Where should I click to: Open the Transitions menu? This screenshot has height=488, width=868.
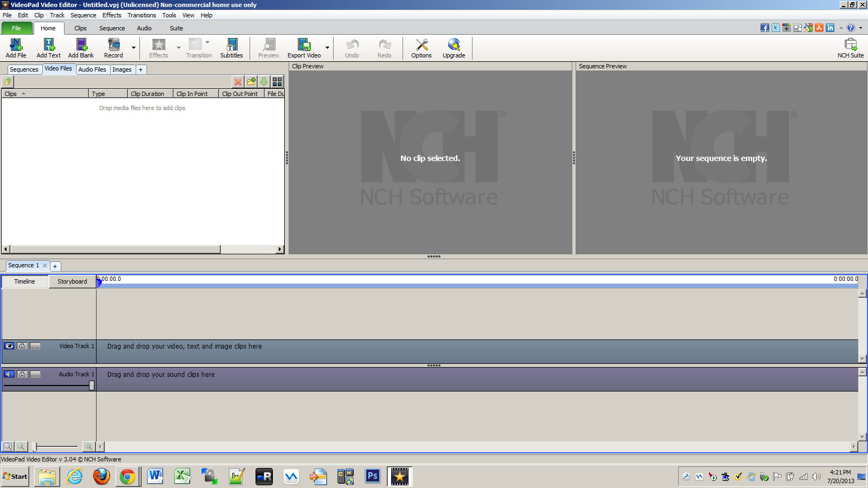pyautogui.click(x=142, y=15)
